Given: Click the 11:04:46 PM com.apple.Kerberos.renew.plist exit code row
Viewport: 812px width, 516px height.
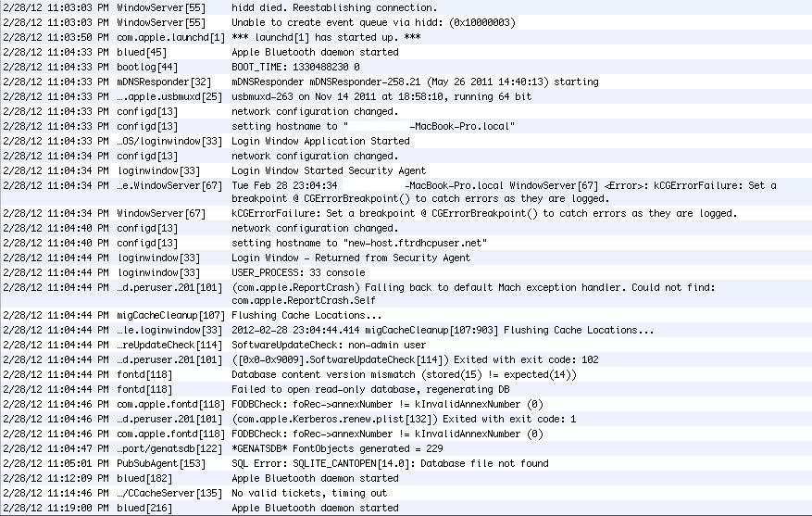Looking at the screenshot, I should tap(406, 419).
